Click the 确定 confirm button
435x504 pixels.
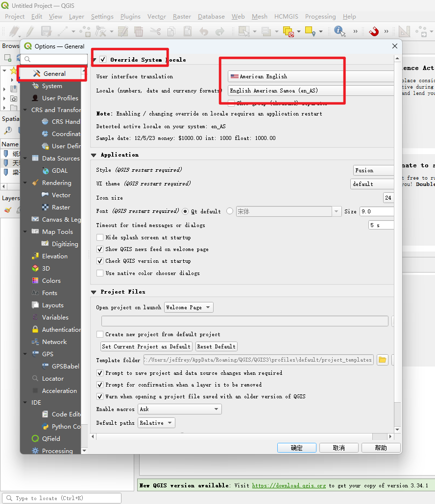[x=297, y=448]
